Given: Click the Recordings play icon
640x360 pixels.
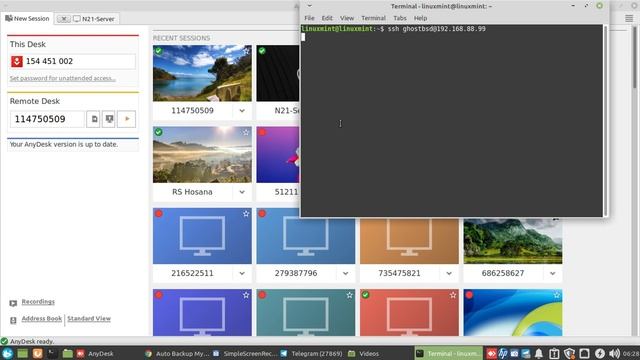Looking at the screenshot, I should pos(13,303).
